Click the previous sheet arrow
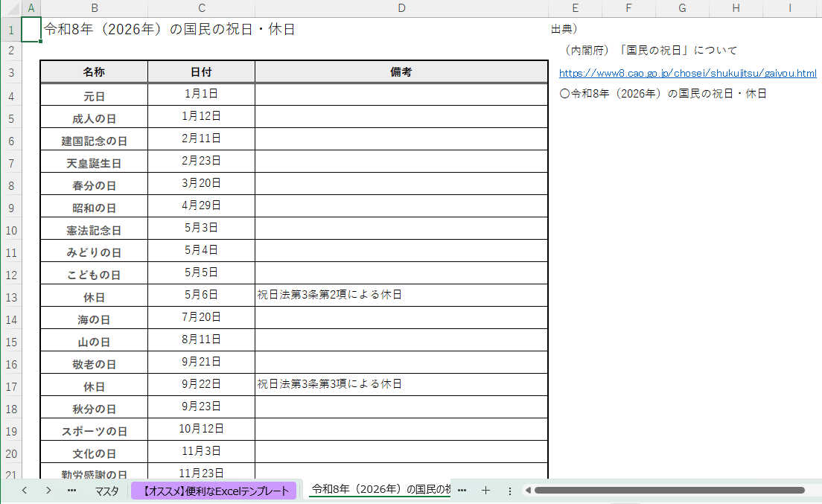This screenshot has height=504, width=822. coord(24,491)
